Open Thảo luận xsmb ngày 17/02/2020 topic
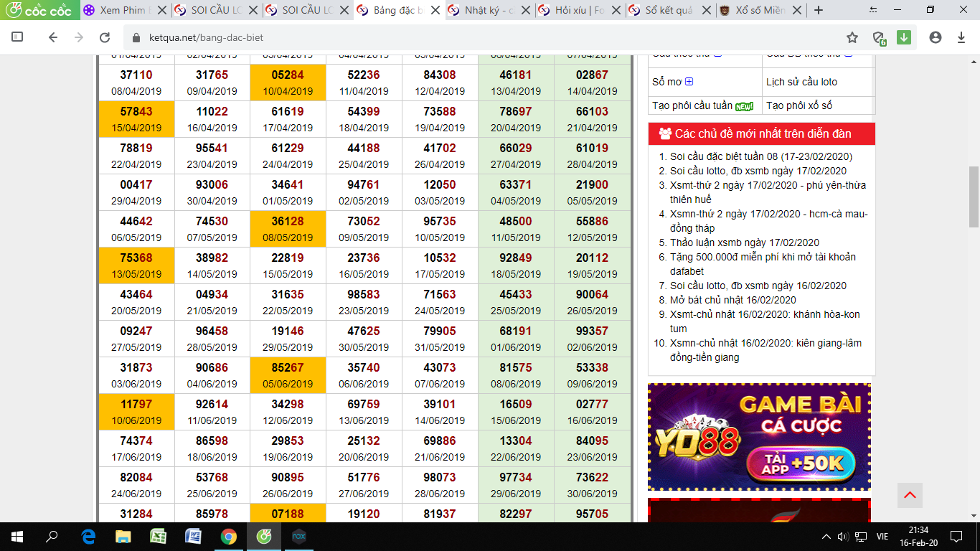Image resolution: width=980 pixels, height=551 pixels. pyautogui.click(x=744, y=242)
